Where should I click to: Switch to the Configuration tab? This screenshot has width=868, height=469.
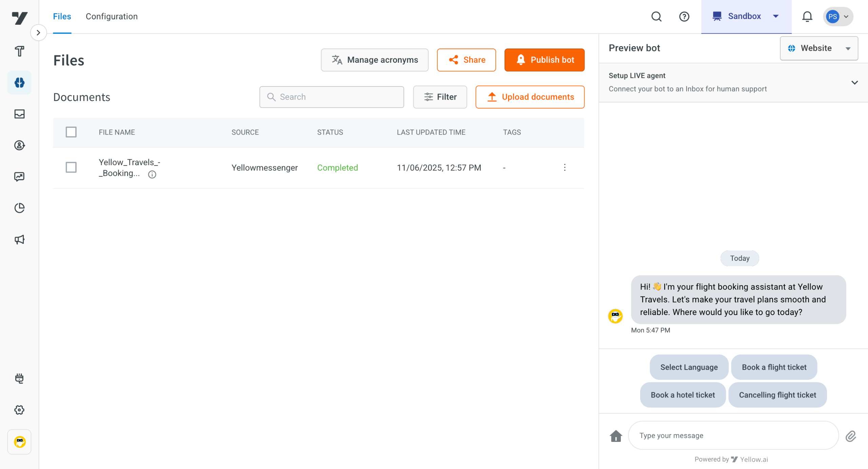(112, 16)
